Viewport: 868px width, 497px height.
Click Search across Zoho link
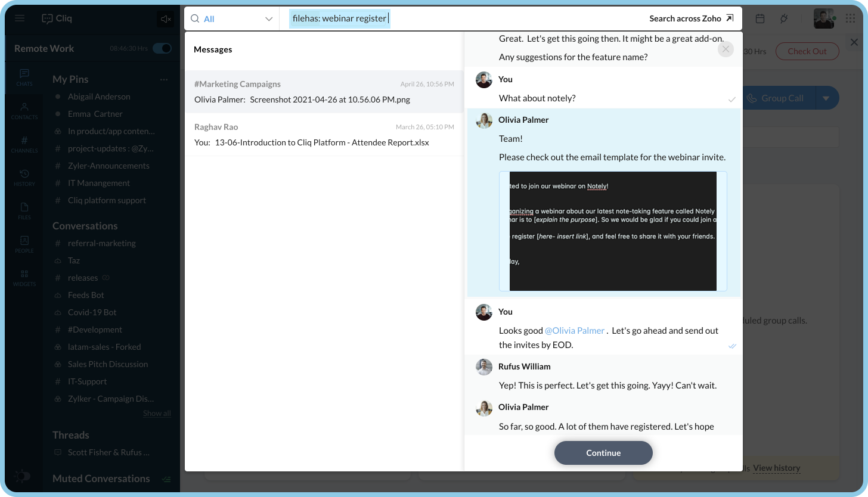tap(691, 18)
